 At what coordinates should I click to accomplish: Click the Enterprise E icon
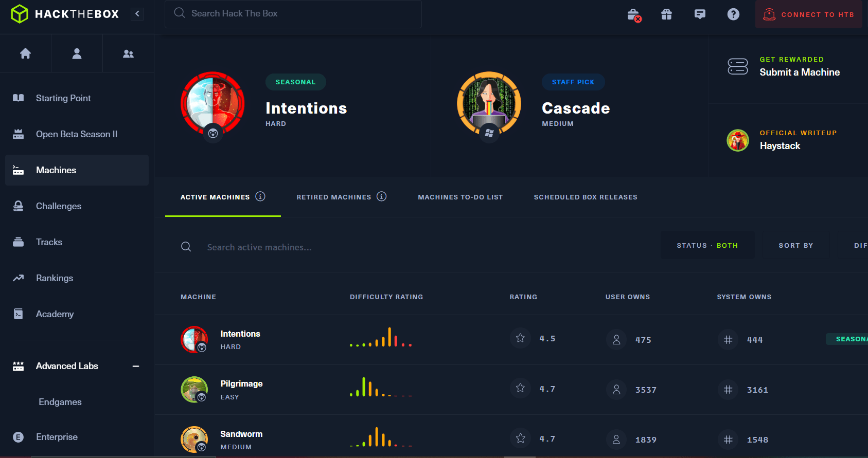[19, 437]
